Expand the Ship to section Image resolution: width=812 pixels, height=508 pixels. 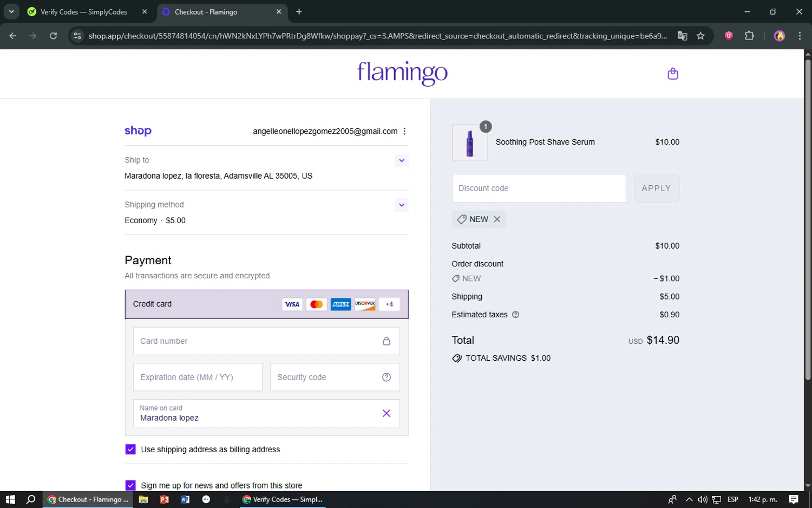click(x=402, y=160)
